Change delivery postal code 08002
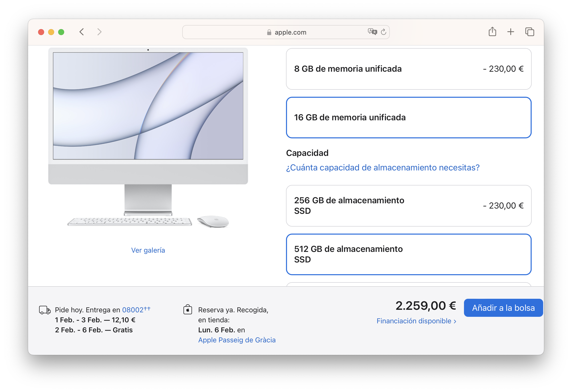572x392 pixels. [x=136, y=310]
